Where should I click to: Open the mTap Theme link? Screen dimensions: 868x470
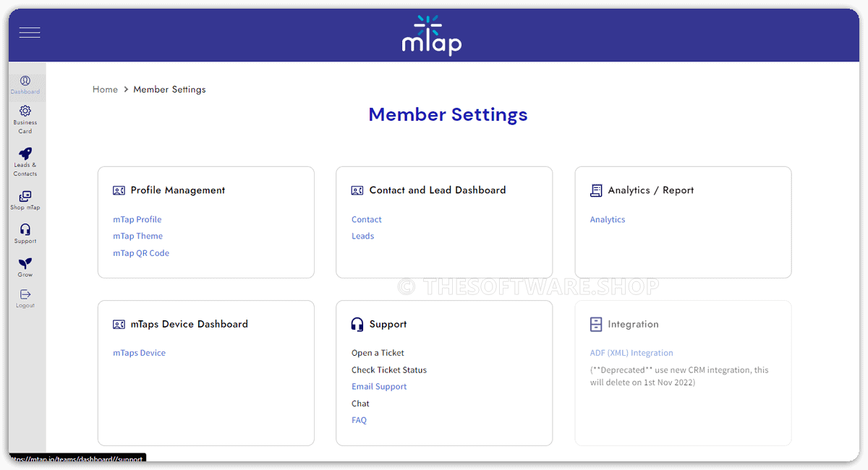coord(137,236)
